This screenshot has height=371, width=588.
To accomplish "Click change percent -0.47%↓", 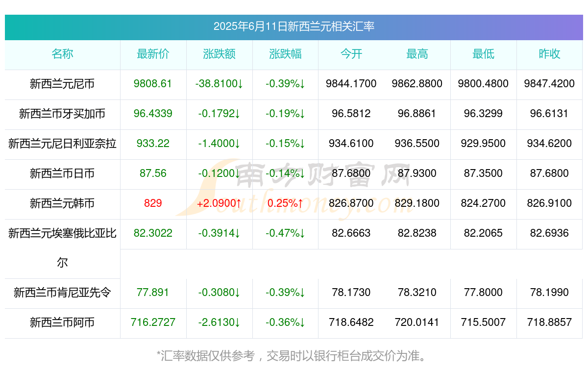I will [x=285, y=233].
